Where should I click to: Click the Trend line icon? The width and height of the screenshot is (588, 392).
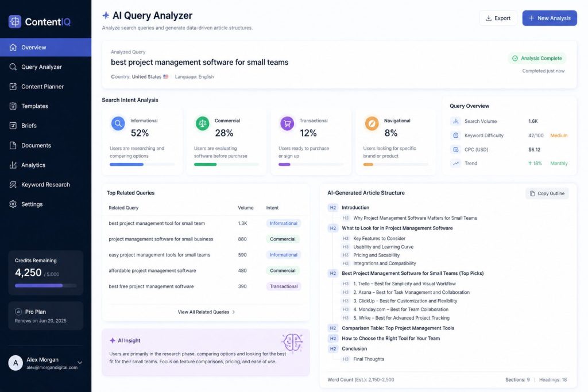pos(455,164)
